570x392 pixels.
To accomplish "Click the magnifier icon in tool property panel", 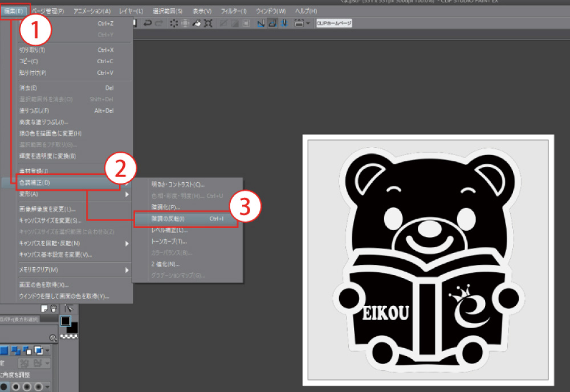I will (53, 338).
